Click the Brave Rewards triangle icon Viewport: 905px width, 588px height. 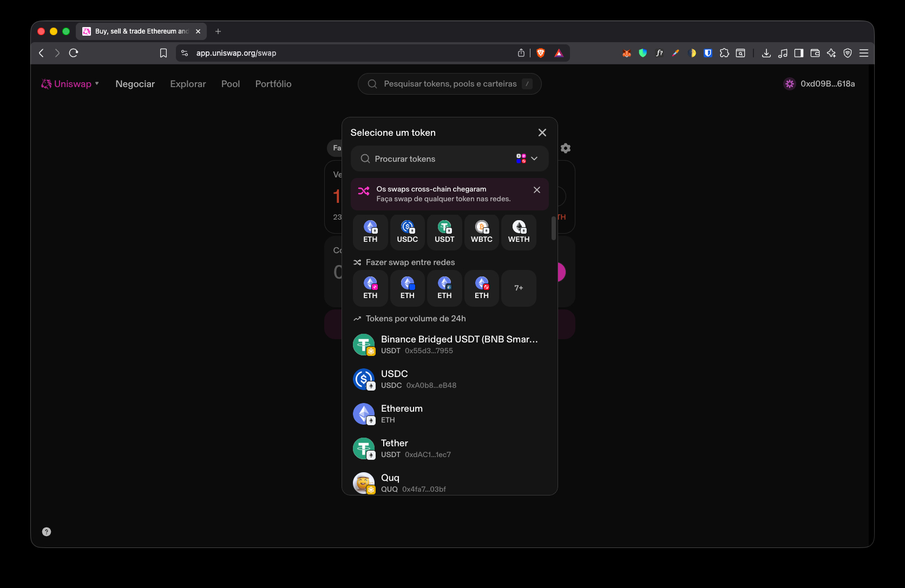coord(559,53)
